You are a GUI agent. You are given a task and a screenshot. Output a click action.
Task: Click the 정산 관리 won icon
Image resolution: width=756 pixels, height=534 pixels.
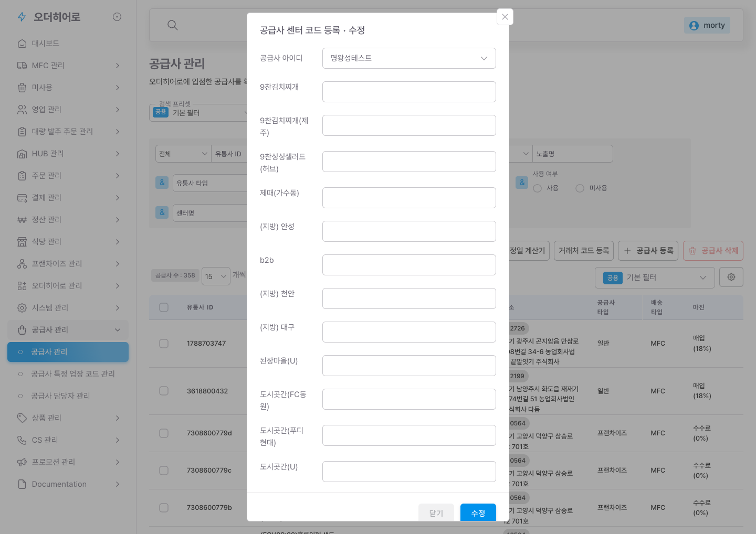(22, 220)
